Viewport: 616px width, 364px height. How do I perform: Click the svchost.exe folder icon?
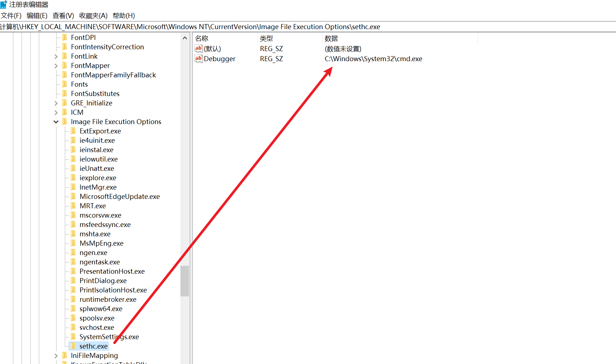click(73, 327)
